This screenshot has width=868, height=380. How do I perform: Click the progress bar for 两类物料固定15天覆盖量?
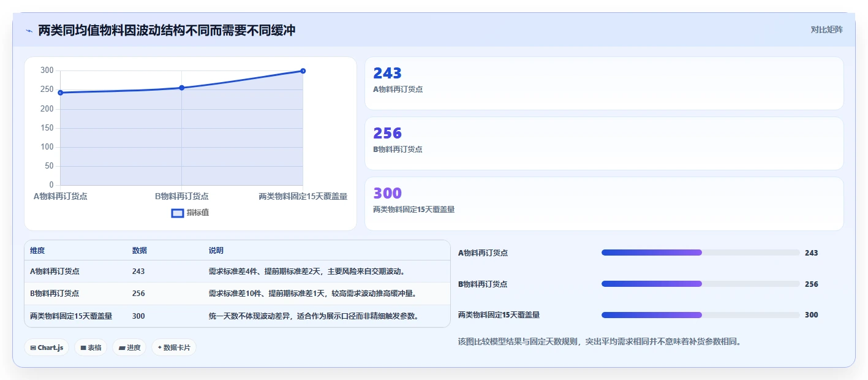point(701,315)
